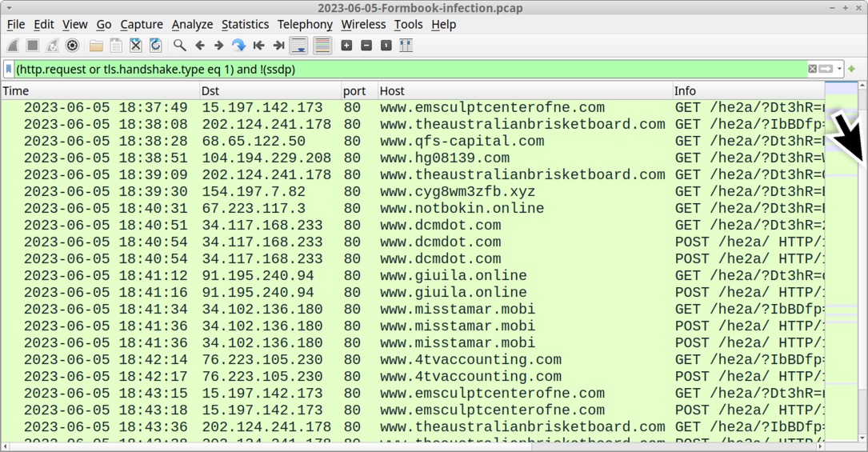
Task: Select destination 154.197.7.82 cell
Action: pos(254,191)
